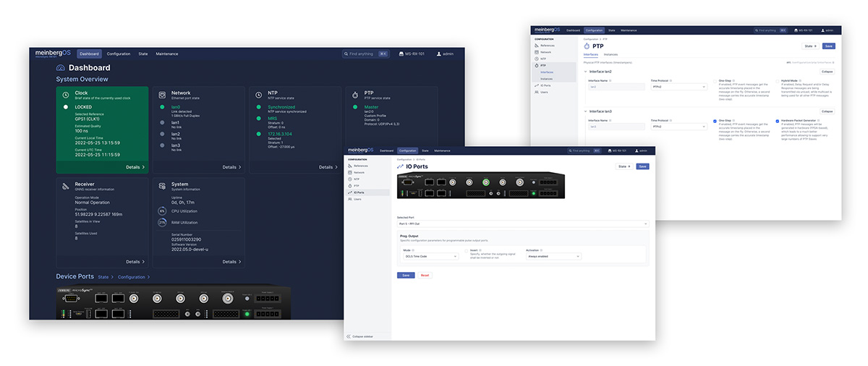
Task: Open the Selected Port dropdown
Action: pos(522,224)
